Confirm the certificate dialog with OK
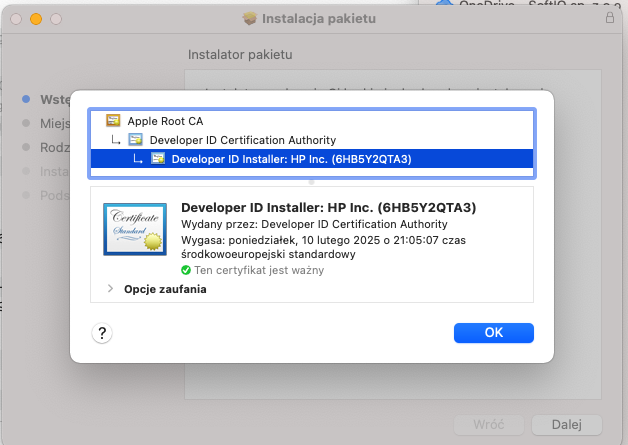The image size is (628, 445). point(493,333)
